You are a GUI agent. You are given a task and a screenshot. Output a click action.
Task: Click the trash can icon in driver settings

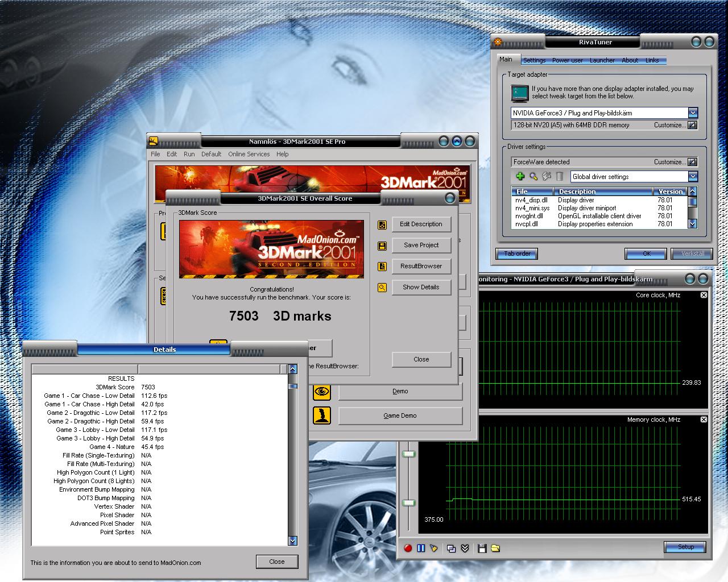[x=560, y=177]
